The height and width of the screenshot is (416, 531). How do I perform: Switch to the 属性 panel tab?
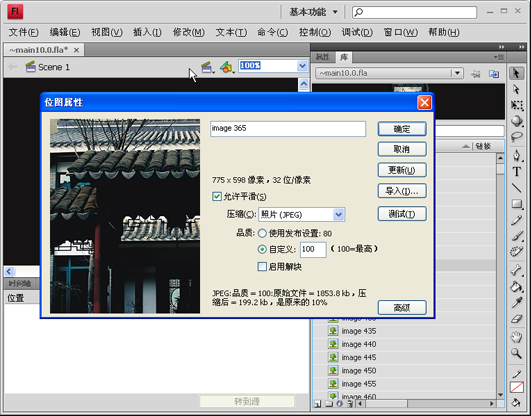(x=323, y=57)
